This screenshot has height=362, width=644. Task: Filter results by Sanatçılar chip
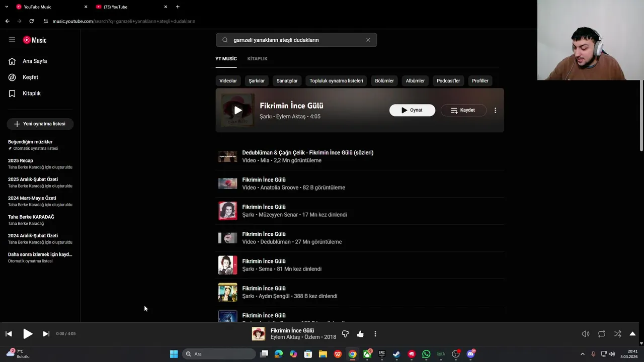coord(287,81)
